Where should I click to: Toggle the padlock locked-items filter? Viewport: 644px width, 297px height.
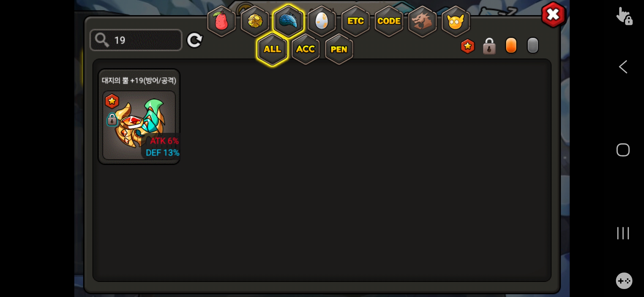pos(489,46)
